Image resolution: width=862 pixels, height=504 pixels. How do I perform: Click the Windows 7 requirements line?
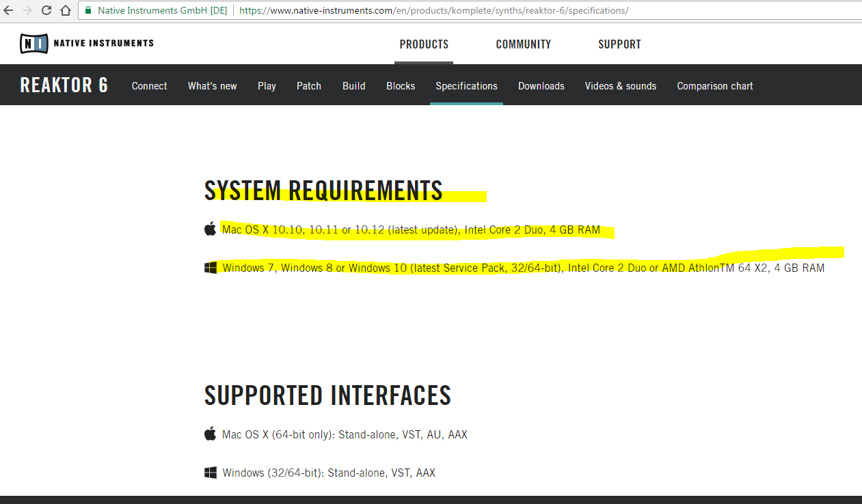524,268
